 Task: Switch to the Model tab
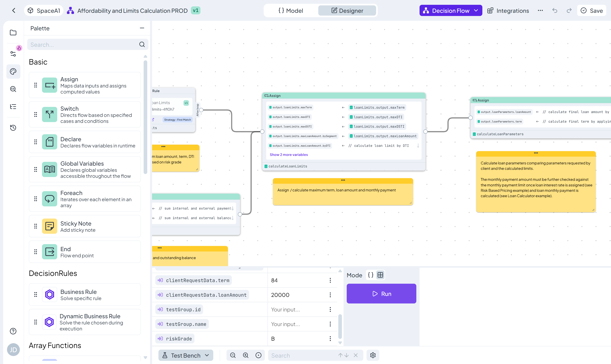(290, 11)
